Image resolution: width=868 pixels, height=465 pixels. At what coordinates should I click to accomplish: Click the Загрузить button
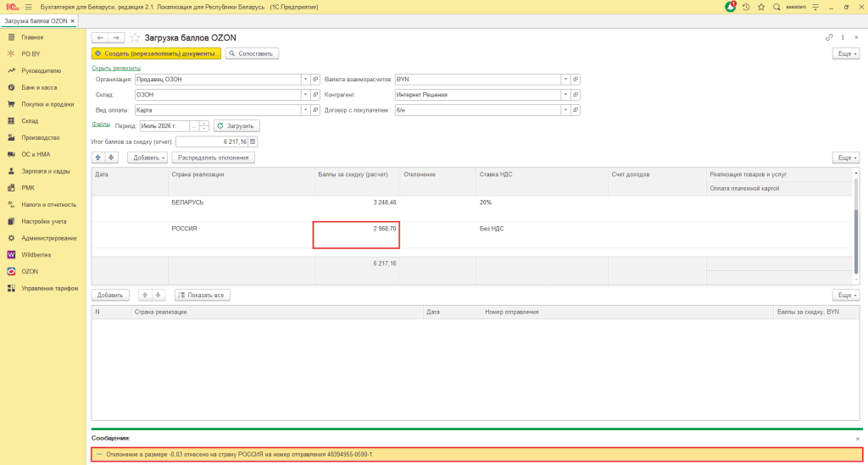[x=236, y=126]
